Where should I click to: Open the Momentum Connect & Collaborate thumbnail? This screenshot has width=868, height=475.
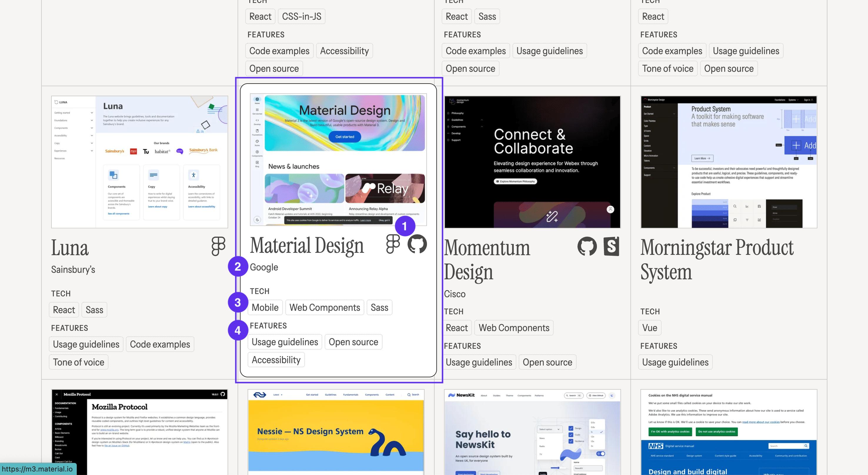tap(533, 162)
